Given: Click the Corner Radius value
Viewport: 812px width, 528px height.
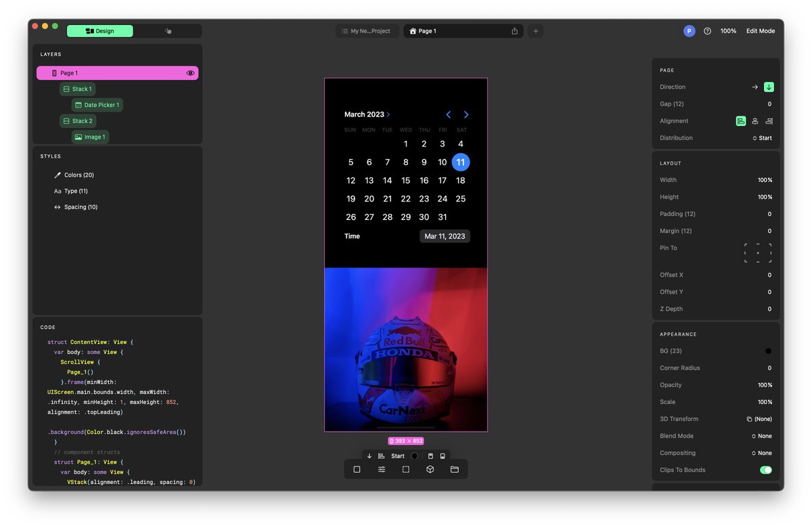Looking at the screenshot, I should pyautogui.click(x=769, y=368).
